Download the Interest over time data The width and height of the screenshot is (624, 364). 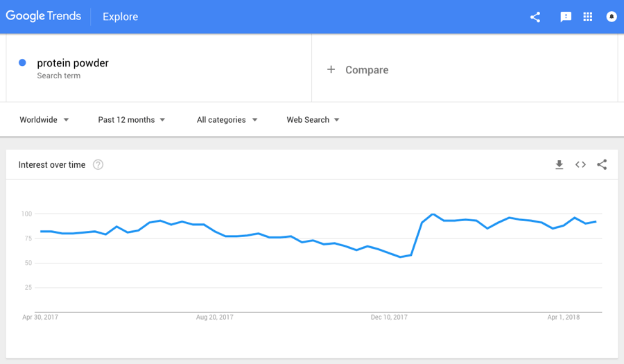coord(559,165)
